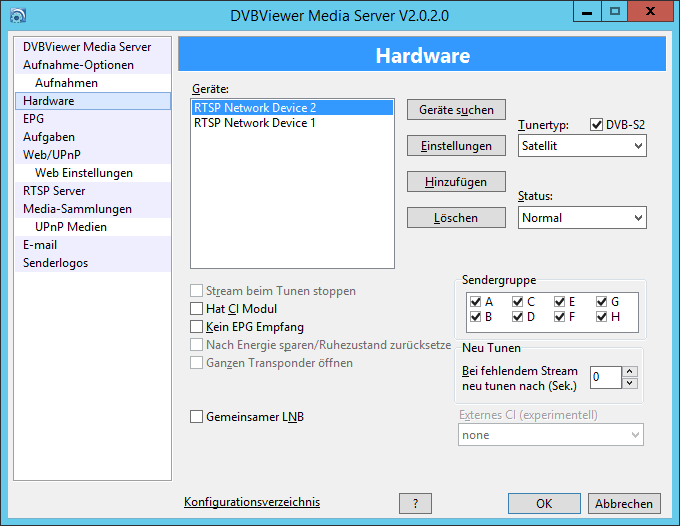Viewport: 680px width, 526px height.
Task: Select EPG in the left navigation
Action: click(x=34, y=119)
